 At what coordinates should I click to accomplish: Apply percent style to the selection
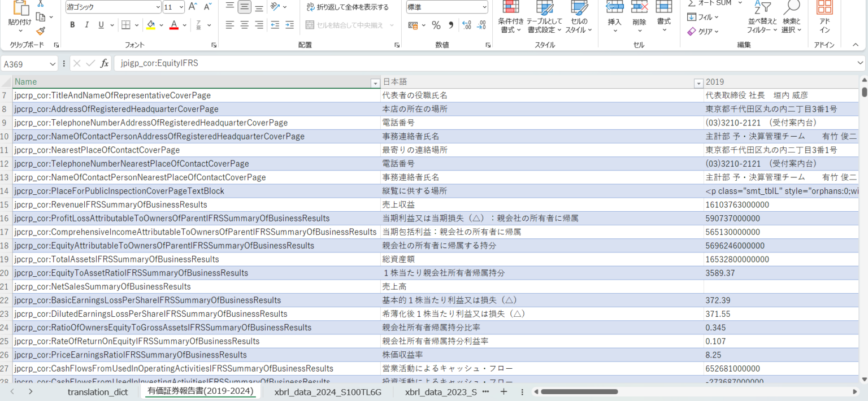tap(437, 25)
